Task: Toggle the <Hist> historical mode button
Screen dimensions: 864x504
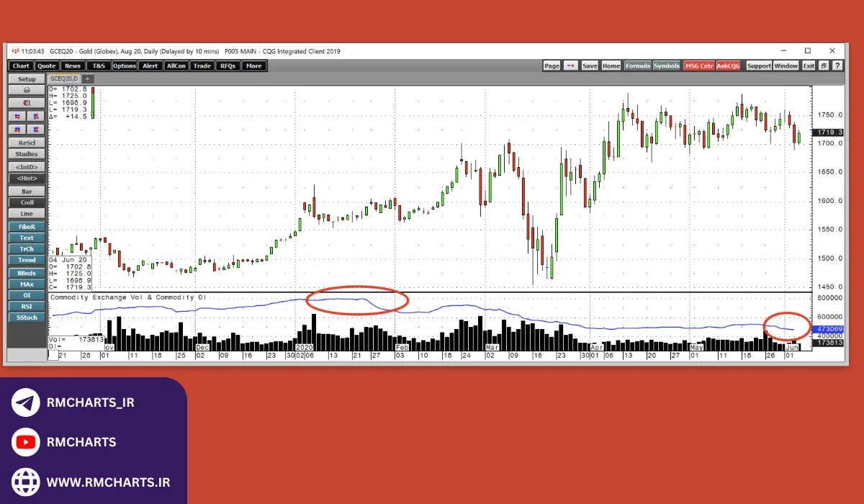Action: [27, 178]
